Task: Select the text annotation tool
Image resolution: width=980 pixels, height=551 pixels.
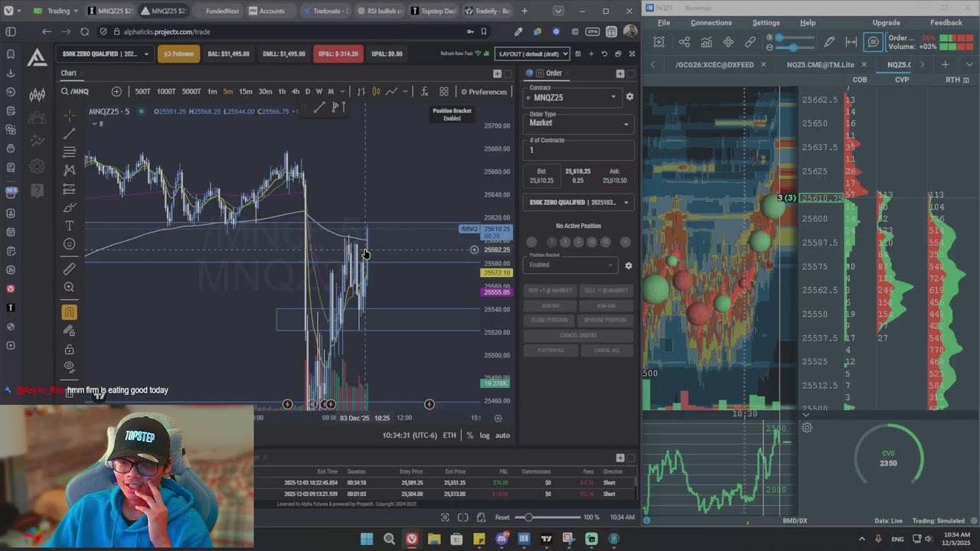Action: coord(70,226)
